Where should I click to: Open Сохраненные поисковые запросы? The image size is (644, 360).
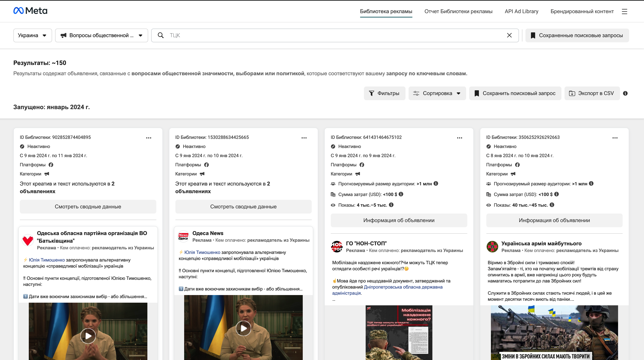click(577, 35)
